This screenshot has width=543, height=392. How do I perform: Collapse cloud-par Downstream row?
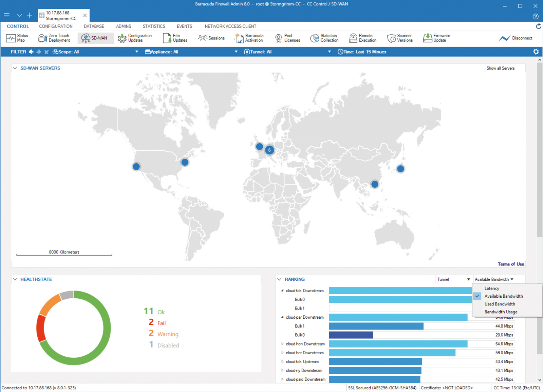282,317
